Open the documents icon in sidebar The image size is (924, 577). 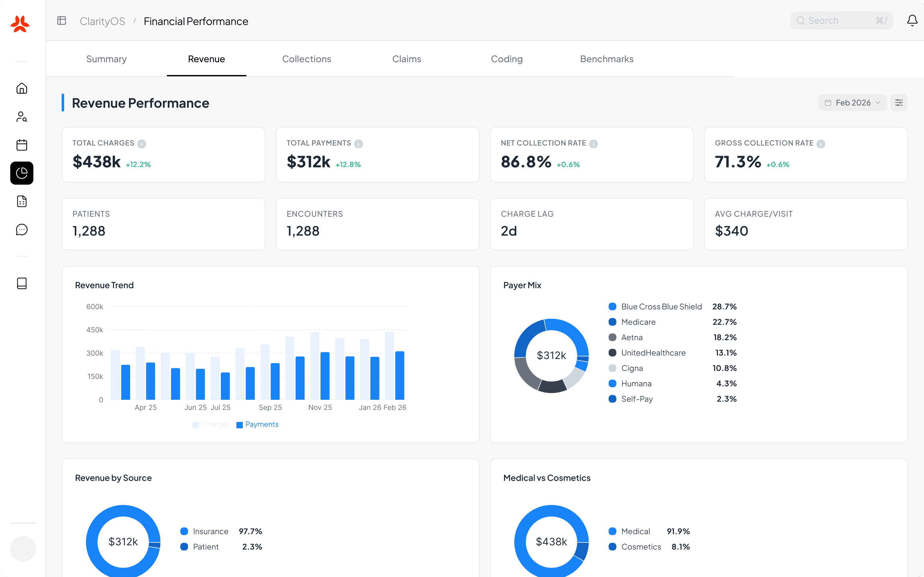click(x=22, y=201)
